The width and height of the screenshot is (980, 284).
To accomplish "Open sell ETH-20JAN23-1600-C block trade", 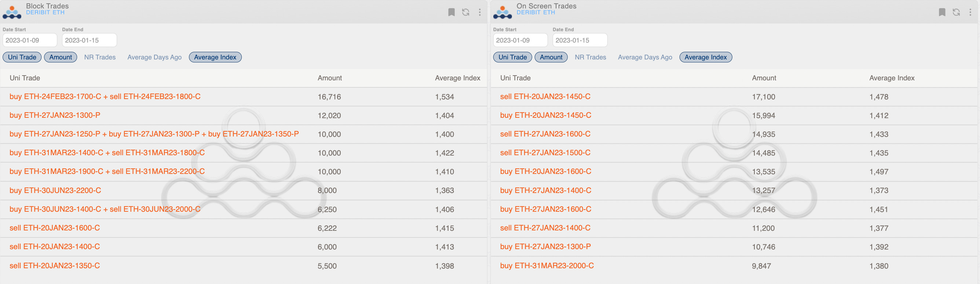I will click(55, 227).
